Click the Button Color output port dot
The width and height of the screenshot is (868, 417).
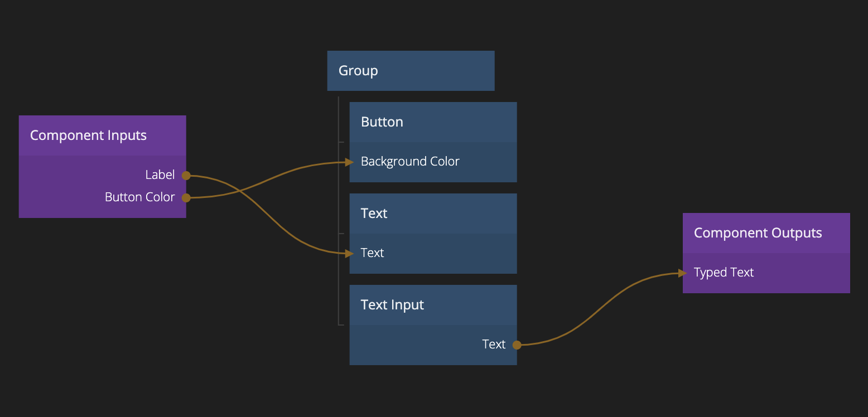coord(186,198)
